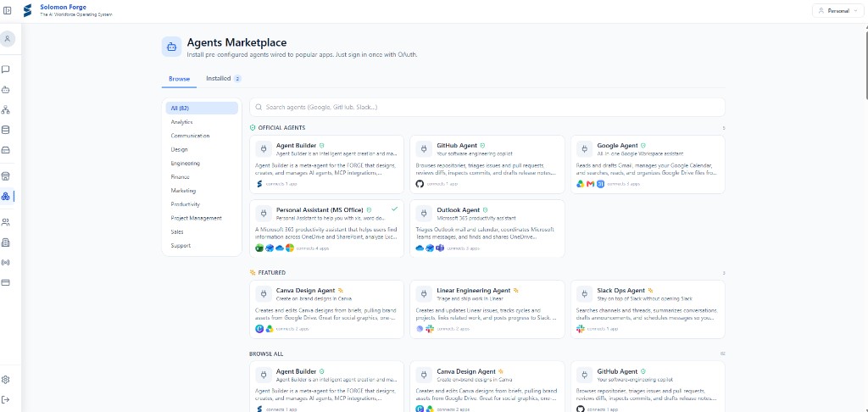Open the credit card billing sidebar icon
This screenshot has height=412, width=868.
pyautogui.click(x=6, y=282)
